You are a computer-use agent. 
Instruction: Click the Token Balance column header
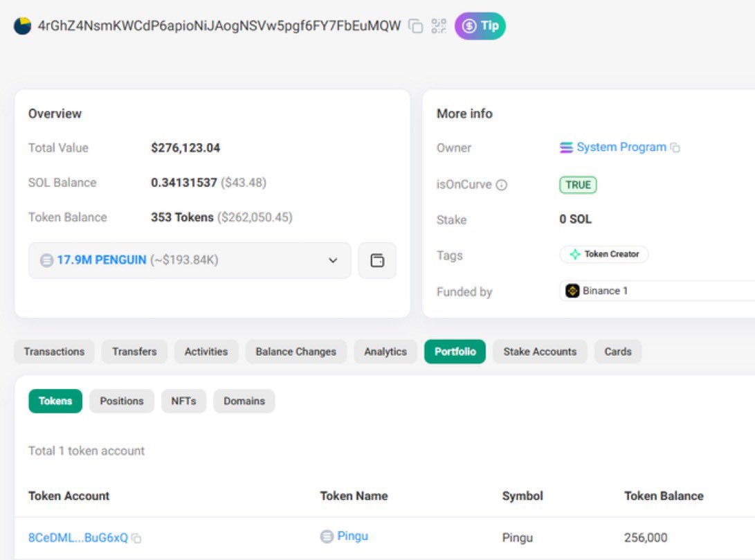[x=664, y=496]
